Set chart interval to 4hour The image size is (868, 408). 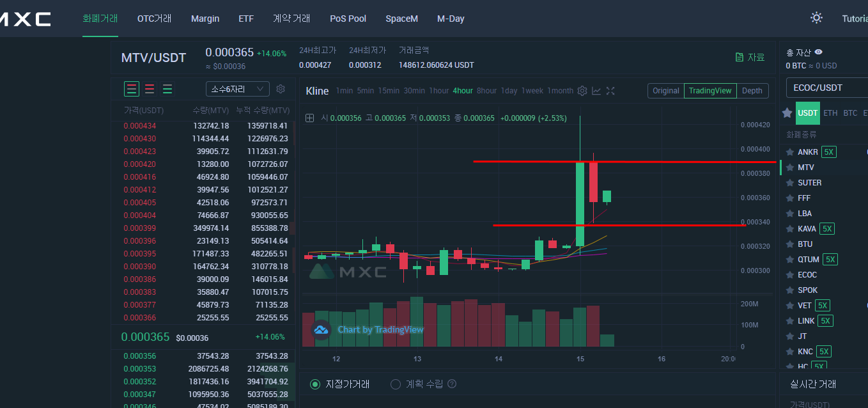click(x=463, y=91)
